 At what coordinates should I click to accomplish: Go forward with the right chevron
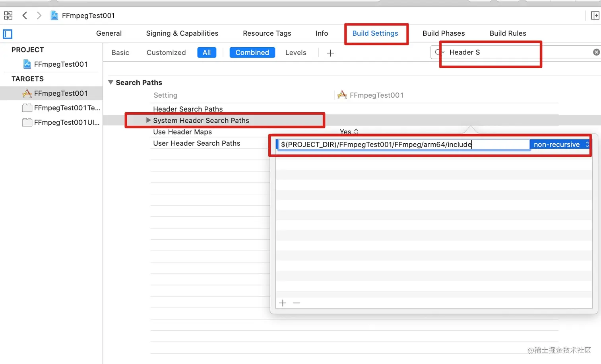[x=39, y=15]
